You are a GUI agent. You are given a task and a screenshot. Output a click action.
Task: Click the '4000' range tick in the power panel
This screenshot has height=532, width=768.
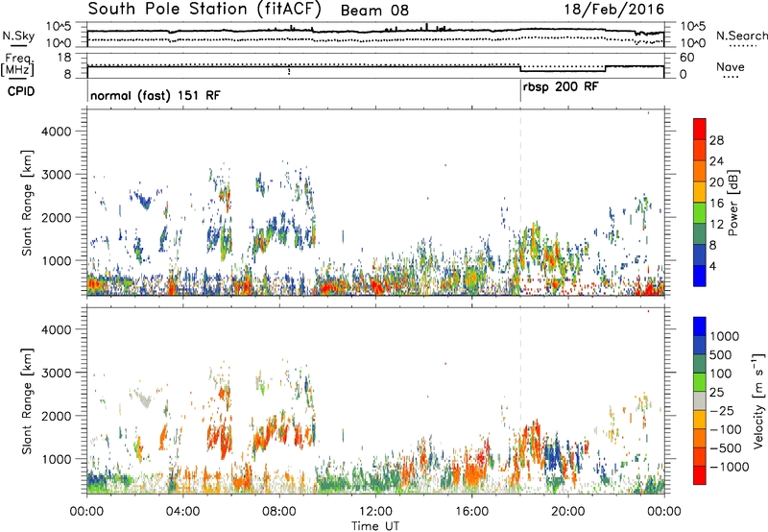pyautogui.click(x=56, y=132)
